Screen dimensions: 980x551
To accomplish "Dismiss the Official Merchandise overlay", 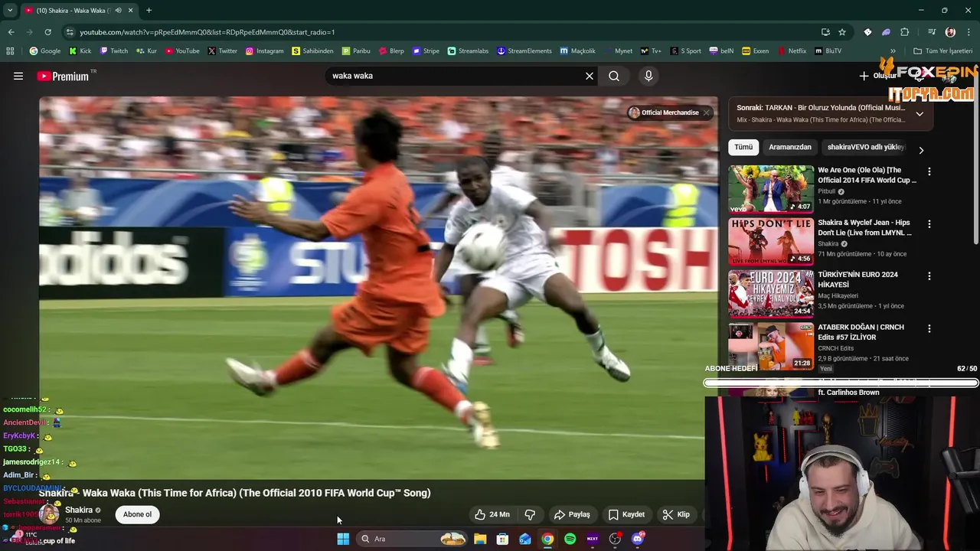I will [x=706, y=112].
